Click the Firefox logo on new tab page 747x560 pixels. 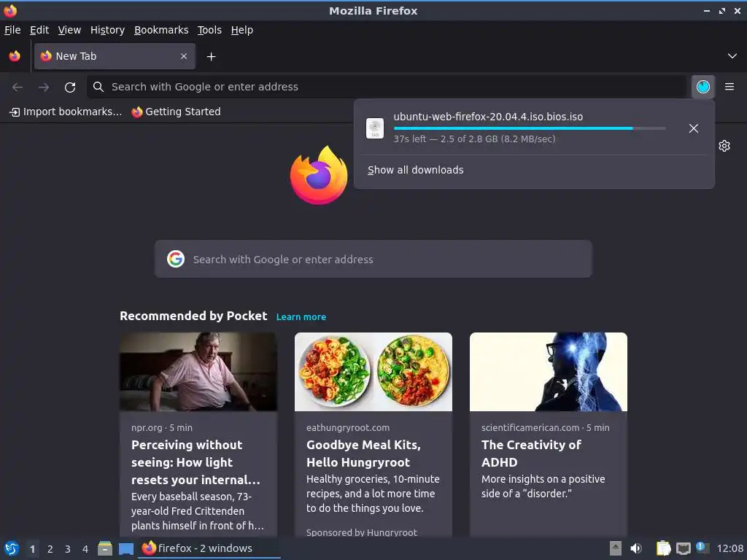(x=319, y=175)
